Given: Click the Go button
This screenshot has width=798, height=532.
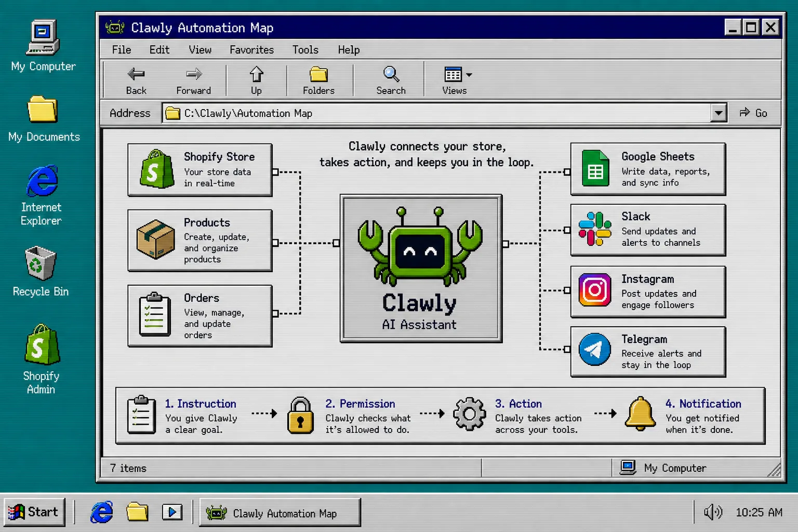Looking at the screenshot, I should (754, 113).
